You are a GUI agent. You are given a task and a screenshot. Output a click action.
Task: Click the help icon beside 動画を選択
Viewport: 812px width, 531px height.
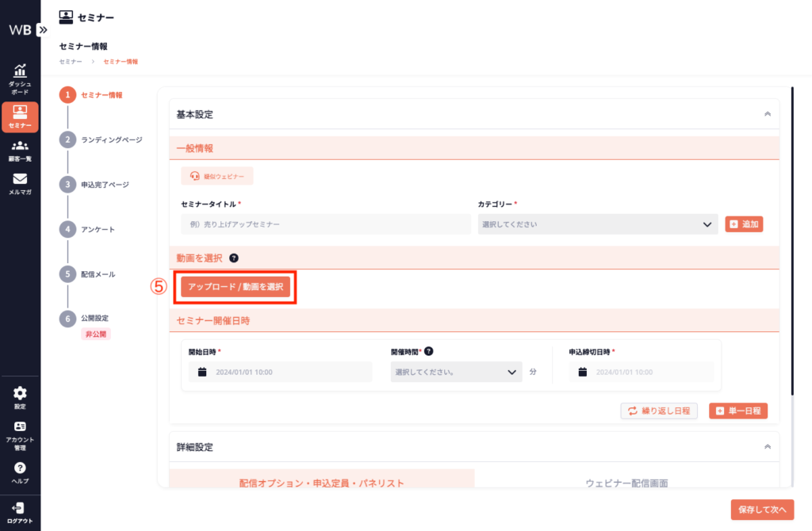[234, 258]
